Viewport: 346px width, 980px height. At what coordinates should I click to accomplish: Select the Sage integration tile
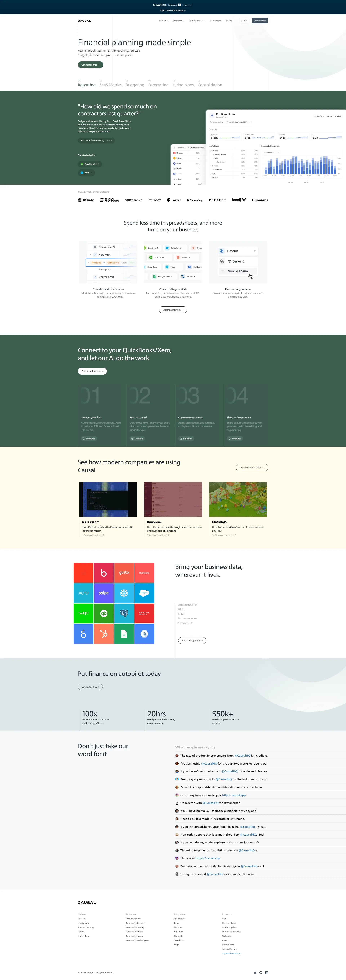83,613
